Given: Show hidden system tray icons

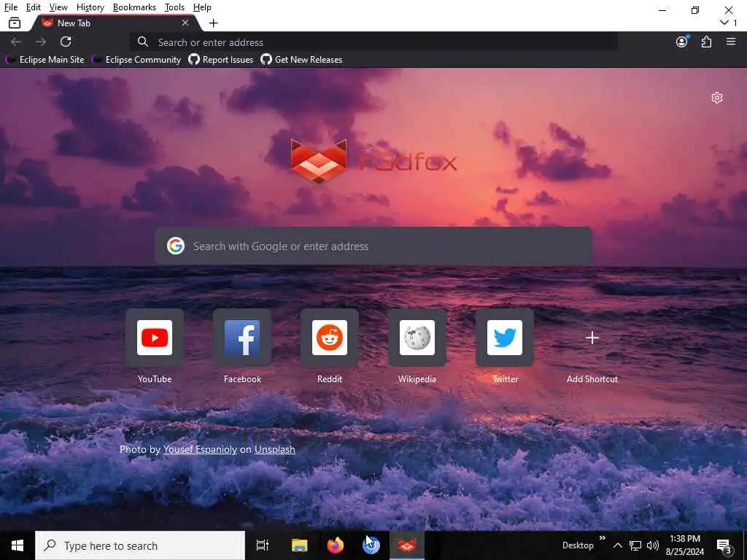Looking at the screenshot, I should pyautogui.click(x=617, y=545).
